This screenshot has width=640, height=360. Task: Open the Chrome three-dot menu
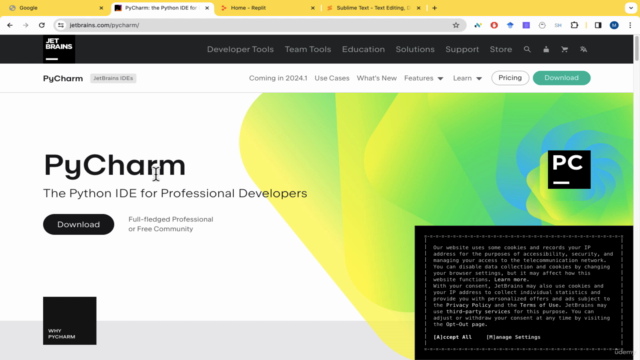[x=630, y=25]
